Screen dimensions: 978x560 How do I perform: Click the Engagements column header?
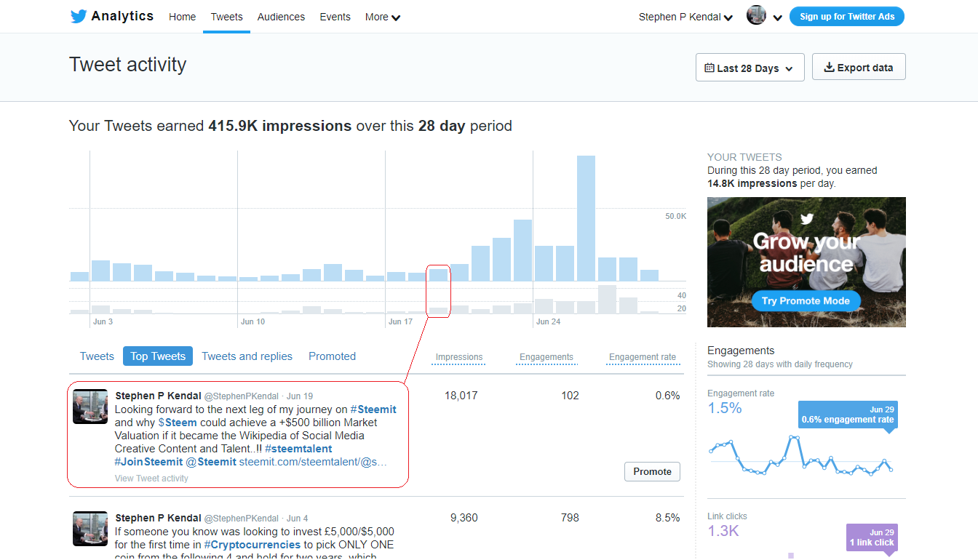click(546, 357)
